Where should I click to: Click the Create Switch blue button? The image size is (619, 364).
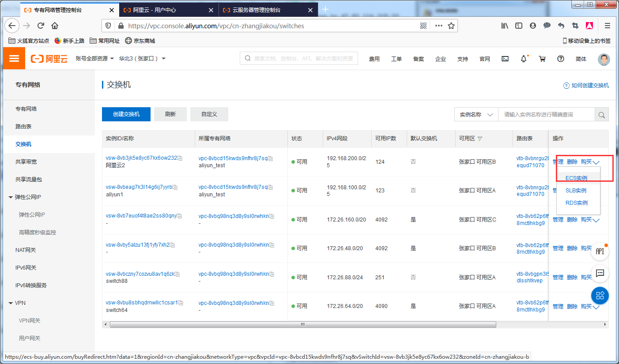126,114
